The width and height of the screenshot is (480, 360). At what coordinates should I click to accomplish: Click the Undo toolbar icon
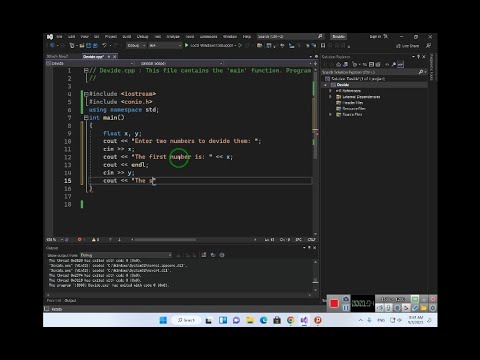coord(104,45)
